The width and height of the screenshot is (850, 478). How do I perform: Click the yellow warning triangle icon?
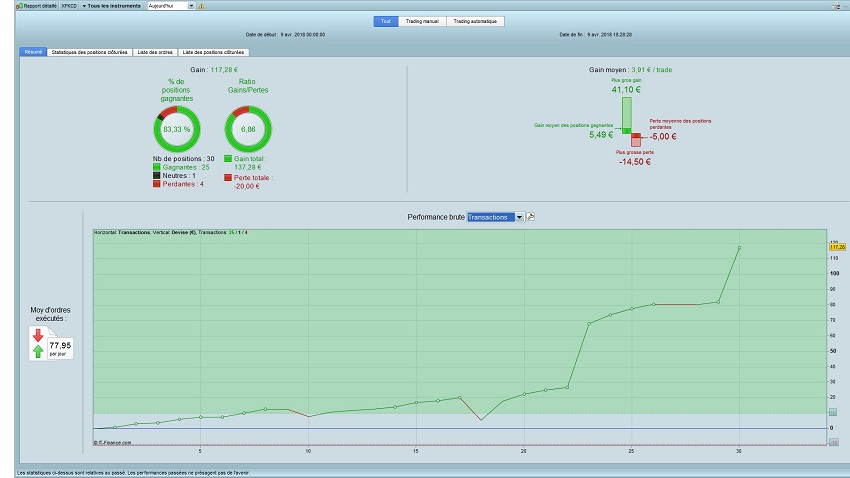point(202,6)
